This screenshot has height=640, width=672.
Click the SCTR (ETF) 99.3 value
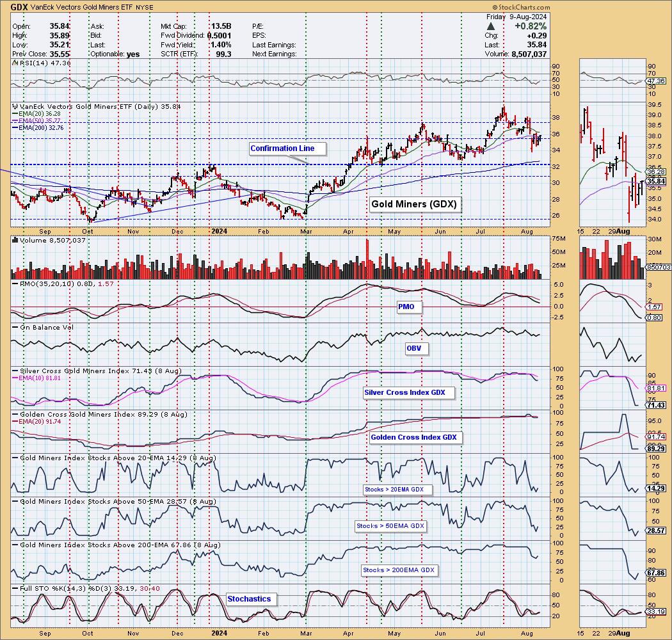(224, 54)
